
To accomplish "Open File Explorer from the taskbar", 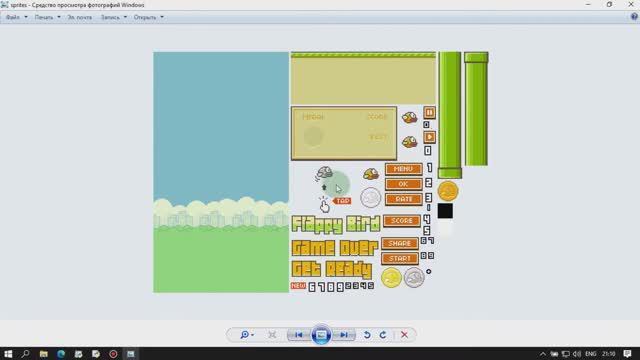I will tap(43, 353).
